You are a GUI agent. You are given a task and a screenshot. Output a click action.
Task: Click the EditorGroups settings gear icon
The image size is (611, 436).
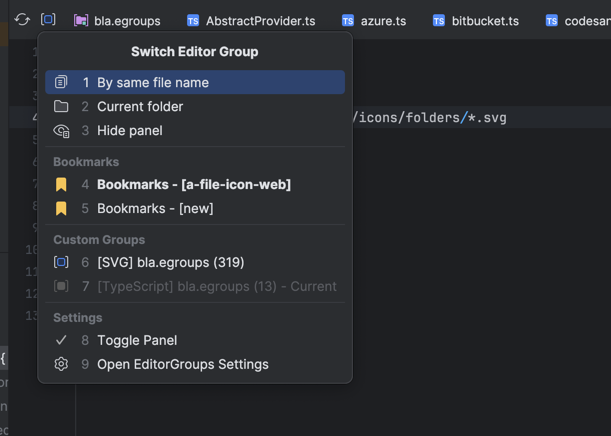point(61,364)
